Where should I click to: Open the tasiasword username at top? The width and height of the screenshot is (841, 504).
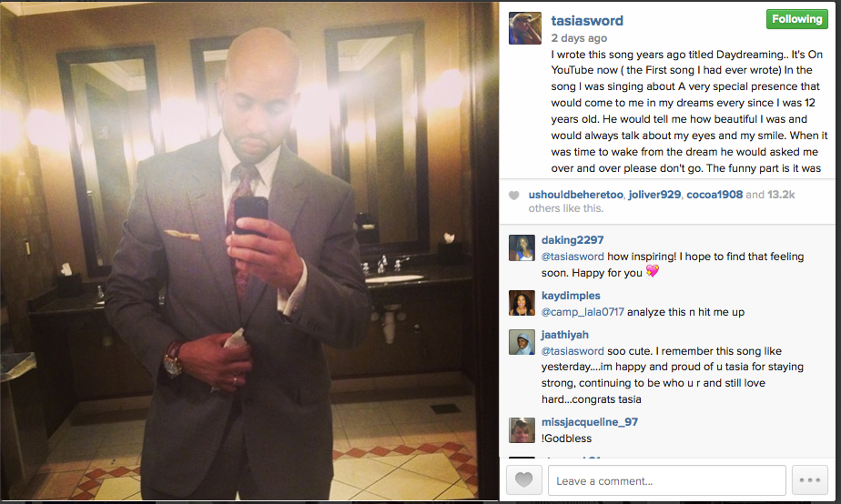(587, 21)
